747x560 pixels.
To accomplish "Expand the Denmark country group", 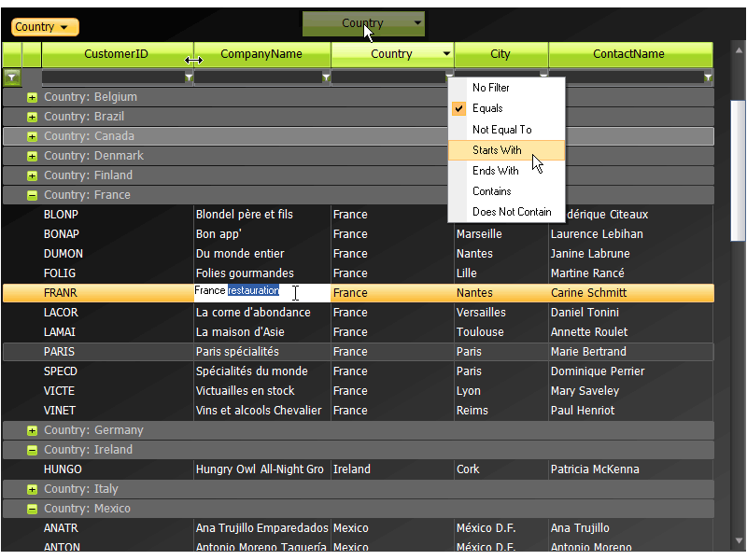I will tap(32, 156).
